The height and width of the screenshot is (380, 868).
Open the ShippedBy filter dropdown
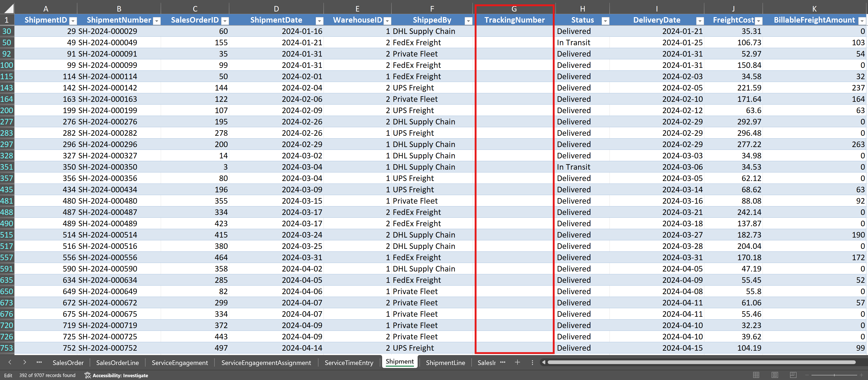pyautogui.click(x=468, y=21)
